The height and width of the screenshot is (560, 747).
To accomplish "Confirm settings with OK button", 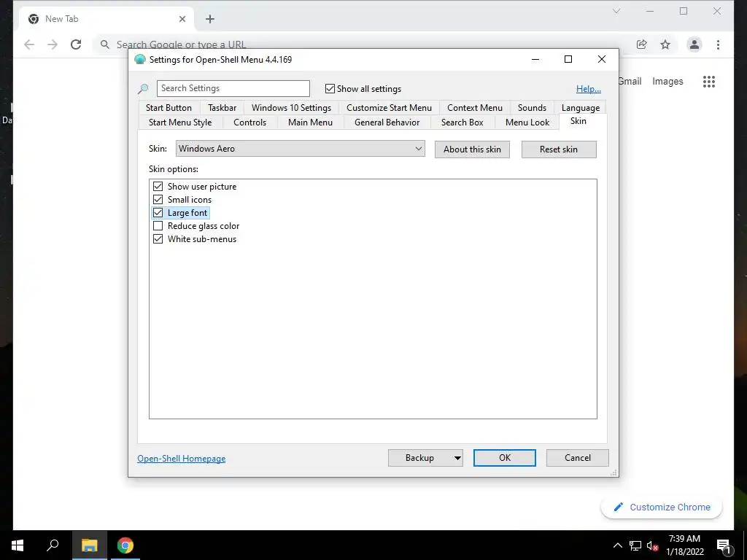I will pyautogui.click(x=505, y=458).
